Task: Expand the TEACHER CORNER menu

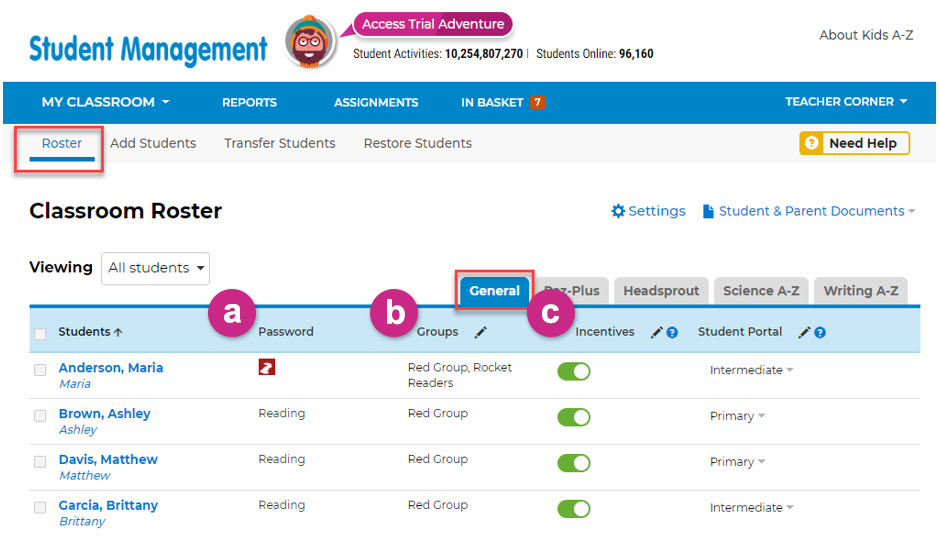Action: (846, 102)
